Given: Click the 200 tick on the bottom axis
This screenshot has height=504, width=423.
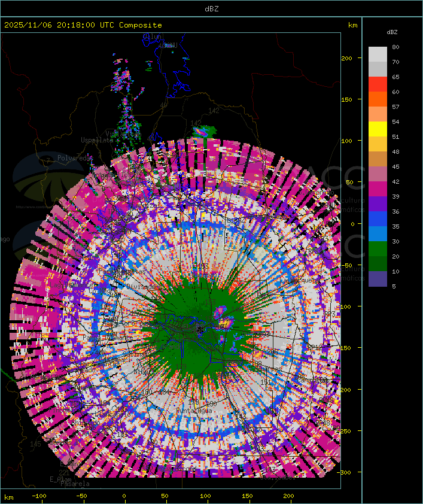Looking at the screenshot, I should pos(288,496).
